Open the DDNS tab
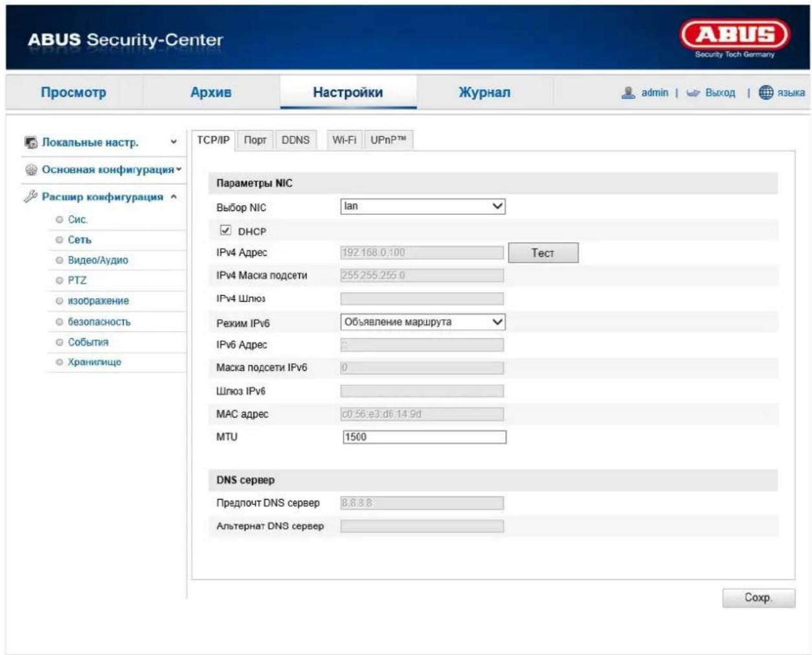Viewport: 812px width, 655px height. click(x=296, y=140)
